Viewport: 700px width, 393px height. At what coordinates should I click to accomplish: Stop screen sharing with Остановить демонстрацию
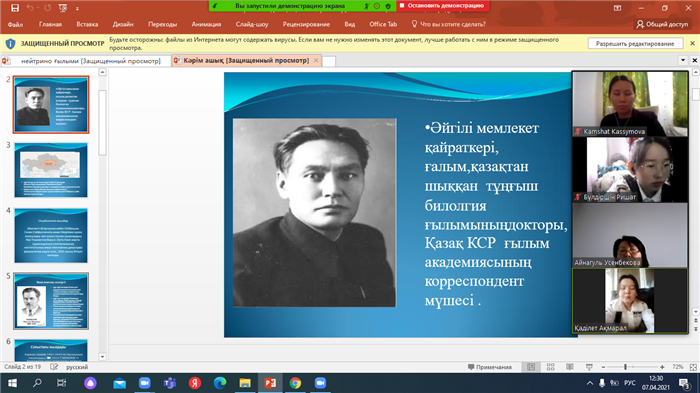pos(442,5)
